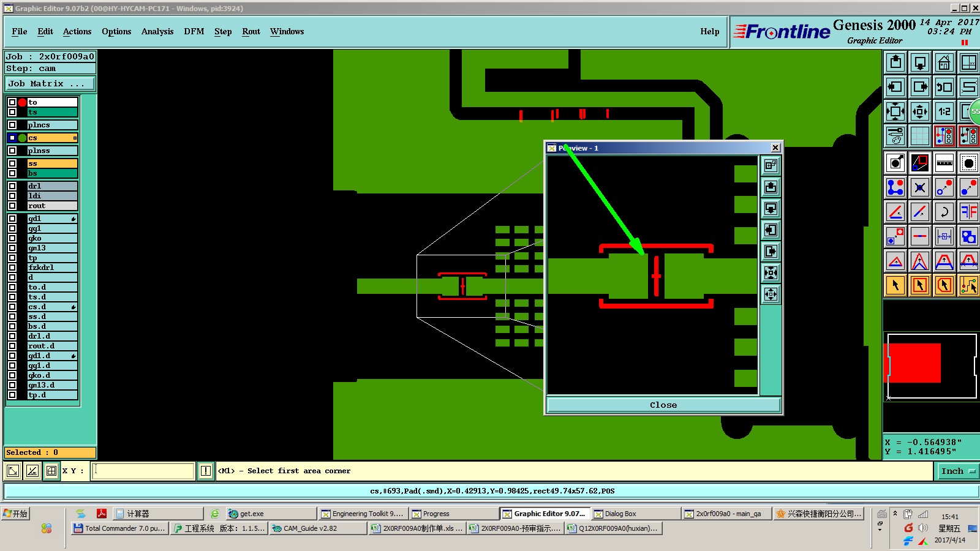This screenshot has width=980, height=551.
Task: Click Close in the Popview window
Action: (663, 405)
